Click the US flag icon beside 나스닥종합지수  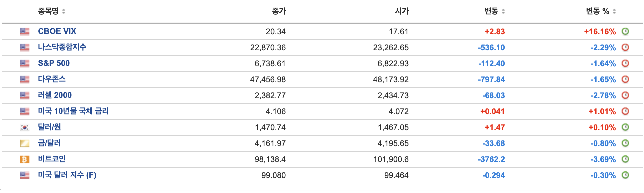[24, 48]
